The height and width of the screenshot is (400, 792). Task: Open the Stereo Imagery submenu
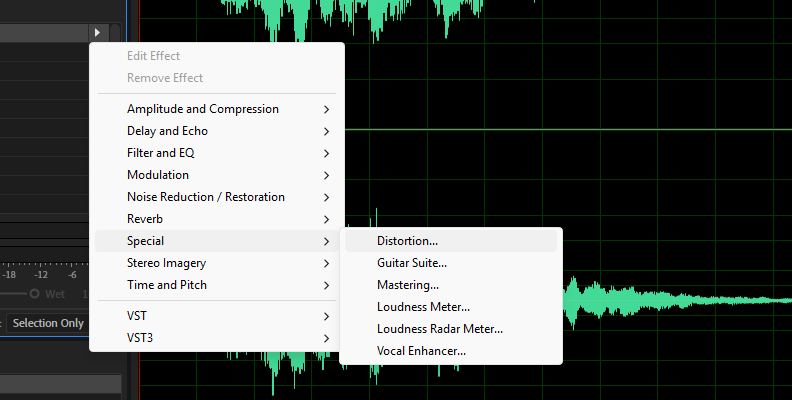(x=166, y=263)
